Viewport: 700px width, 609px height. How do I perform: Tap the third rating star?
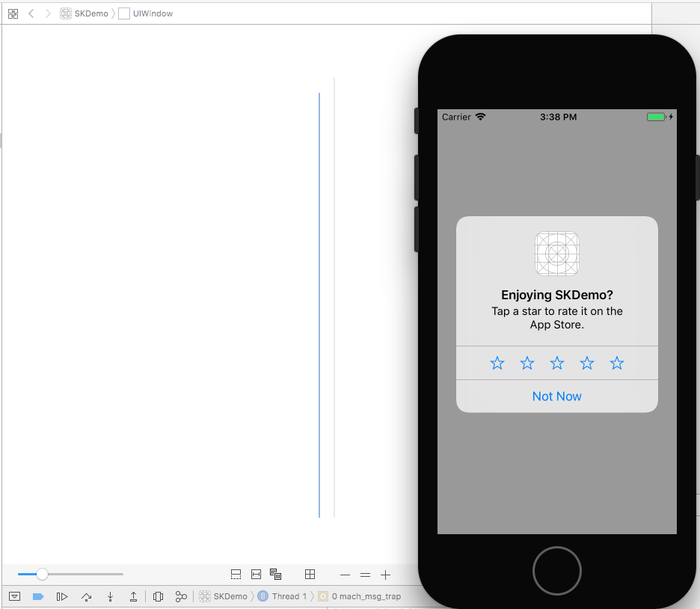pos(557,363)
